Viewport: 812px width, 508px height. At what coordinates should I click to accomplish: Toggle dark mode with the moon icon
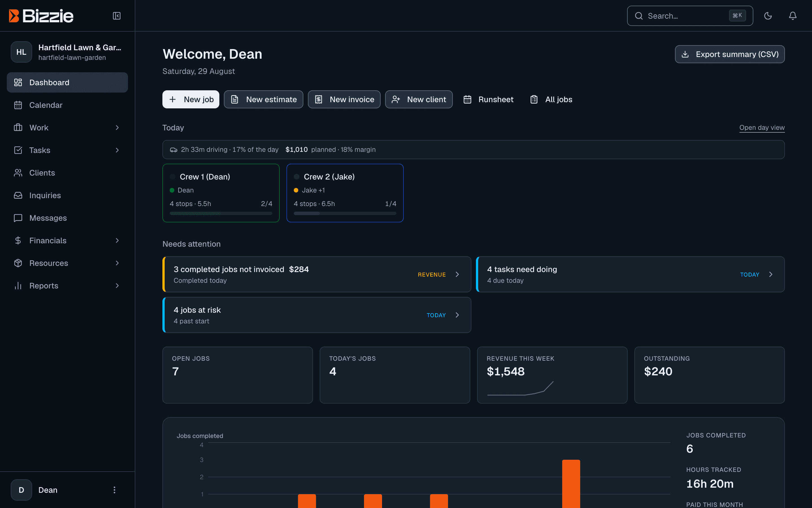point(768,16)
